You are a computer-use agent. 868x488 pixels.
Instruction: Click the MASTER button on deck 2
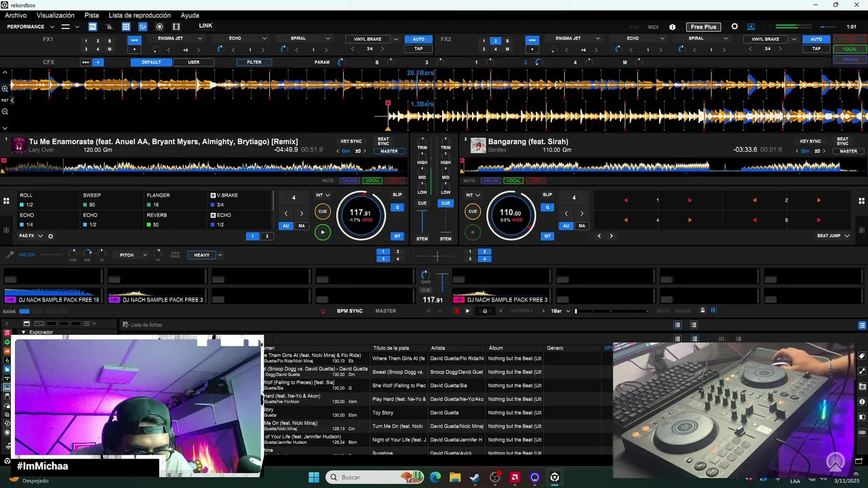pos(848,151)
